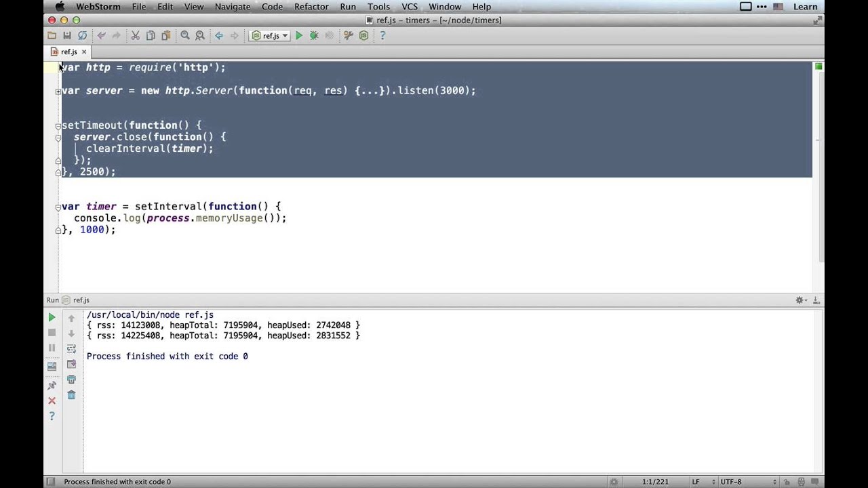The width and height of the screenshot is (868, 488).
Task: Collapse the setInterval timer block
Action: click(58, 207)
